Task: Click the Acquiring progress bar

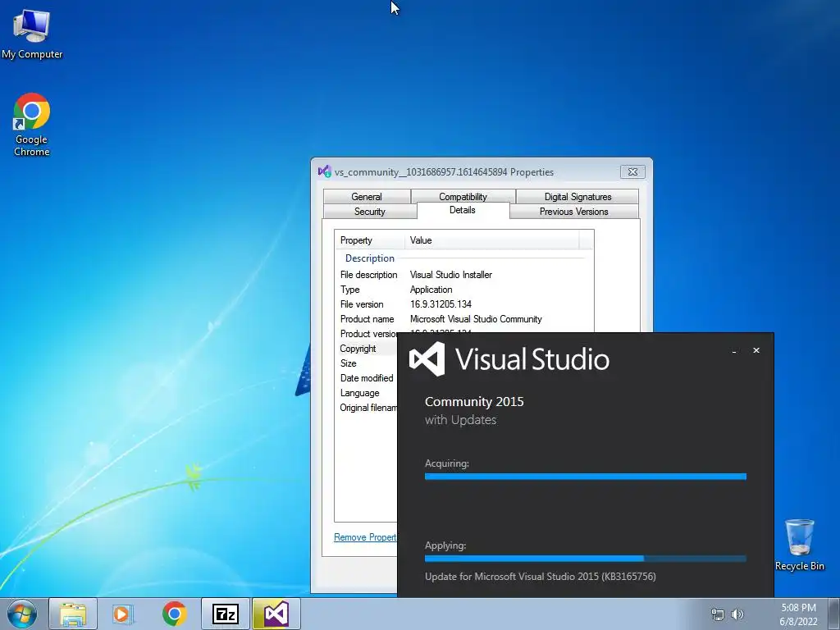Action: click(x=585, y=477)
